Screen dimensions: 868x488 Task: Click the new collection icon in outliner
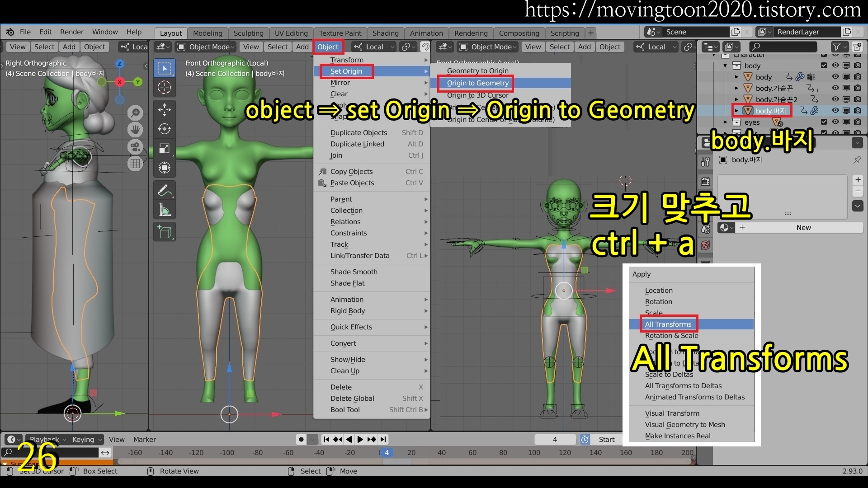pos(857,47)
